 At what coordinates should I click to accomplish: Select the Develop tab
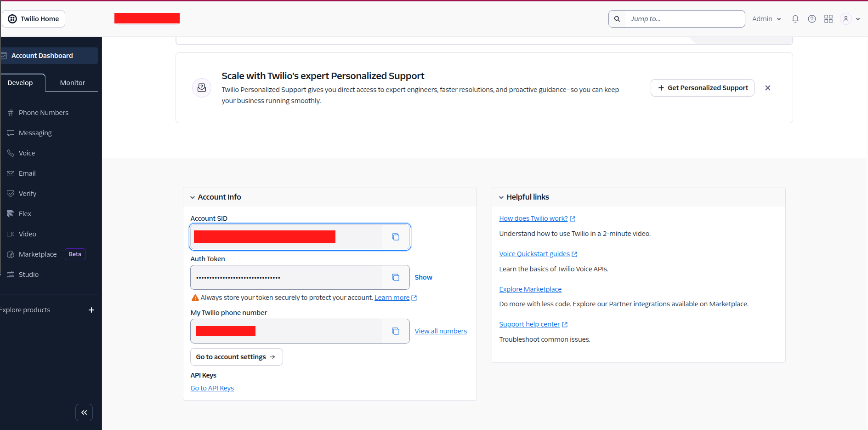coord(20,82)
